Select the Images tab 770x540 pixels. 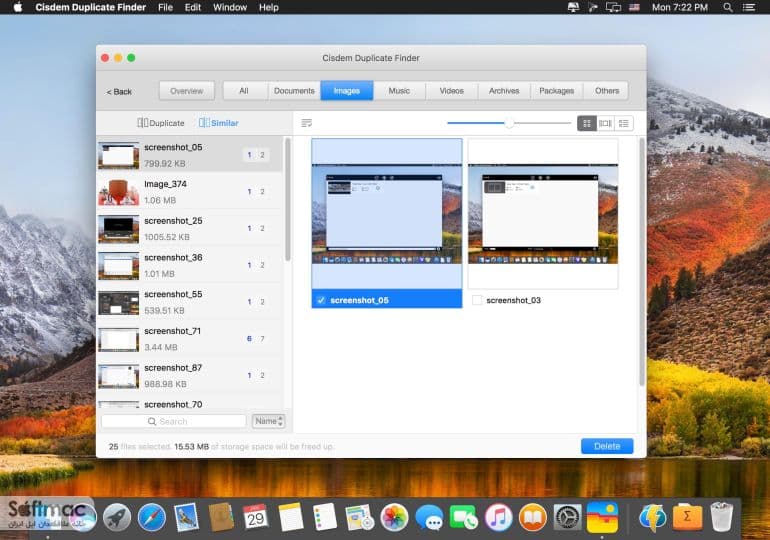[347, 91]
